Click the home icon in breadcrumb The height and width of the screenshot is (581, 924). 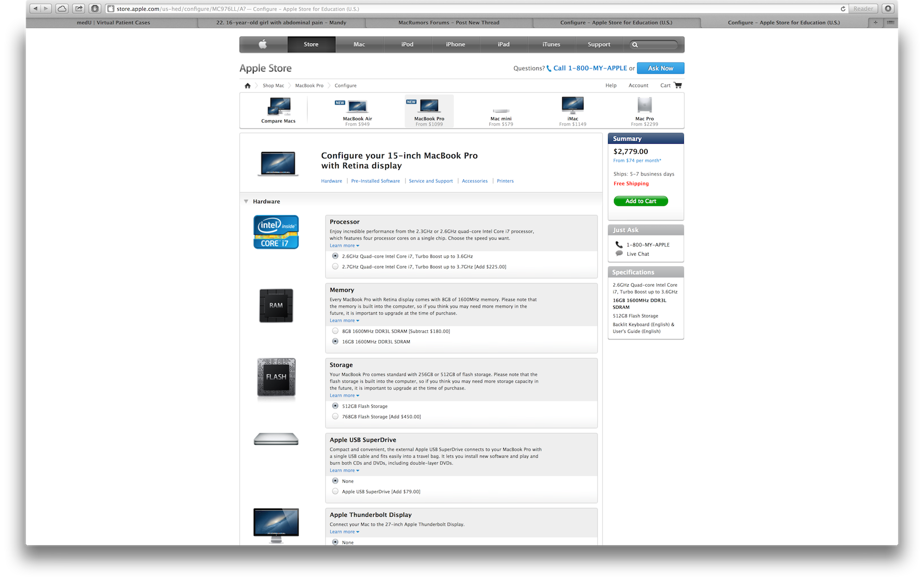[x=248, y=85]
